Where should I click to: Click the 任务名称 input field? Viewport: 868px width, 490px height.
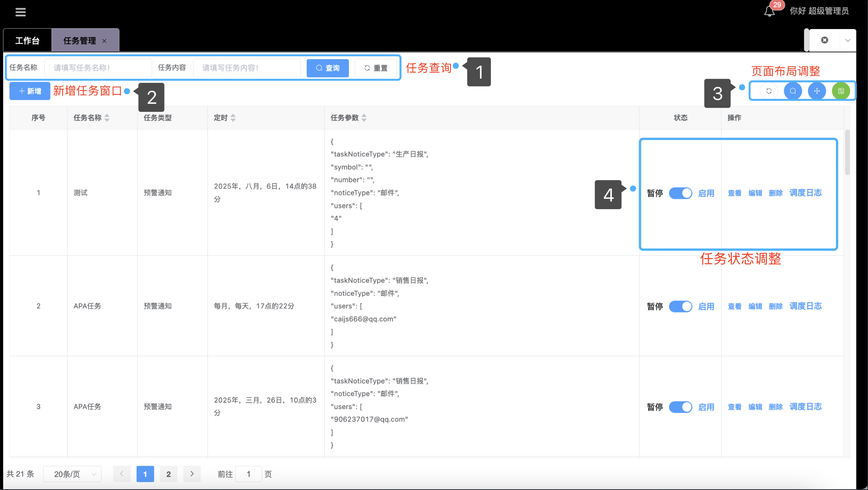[x=98, y=68]
